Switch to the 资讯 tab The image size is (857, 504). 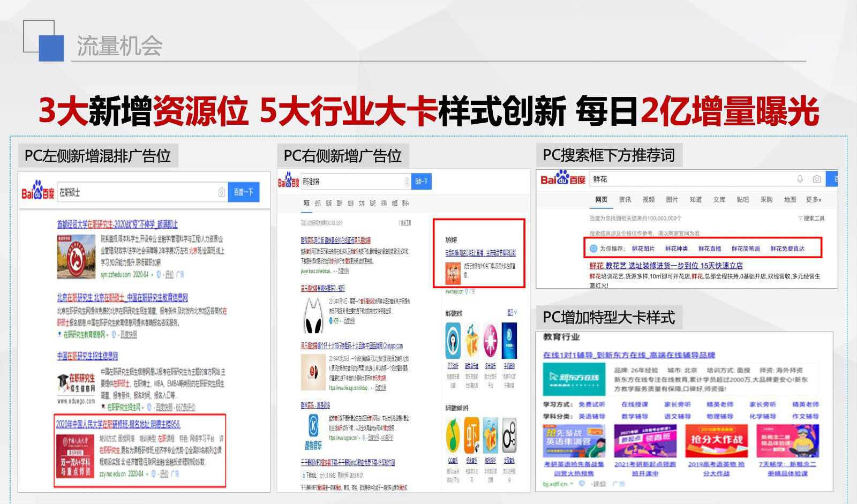click(625, 199)
